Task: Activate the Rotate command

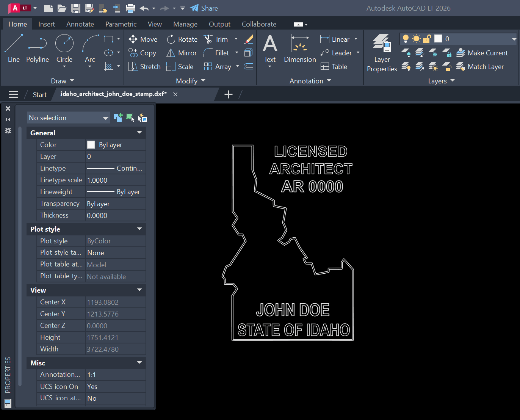Action: click(182, 39)
